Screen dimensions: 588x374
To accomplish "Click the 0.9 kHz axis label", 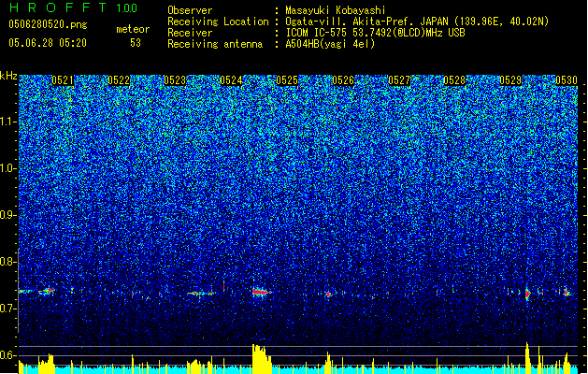I will (7, 215).
